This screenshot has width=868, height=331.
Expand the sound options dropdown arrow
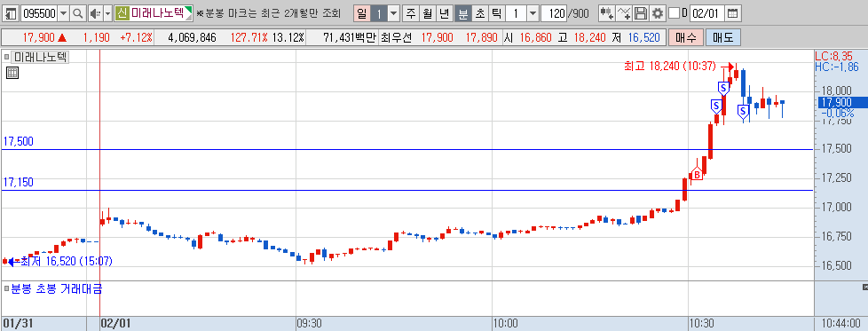click(108, 13)
